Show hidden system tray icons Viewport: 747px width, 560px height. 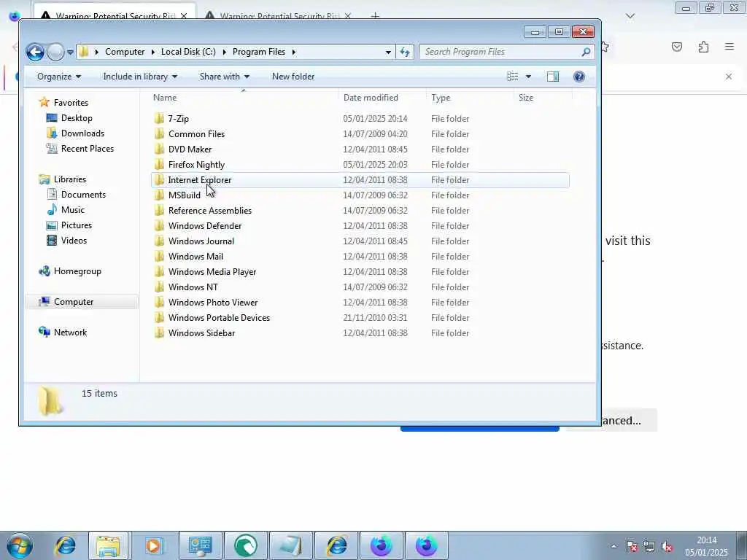point(614,547)
